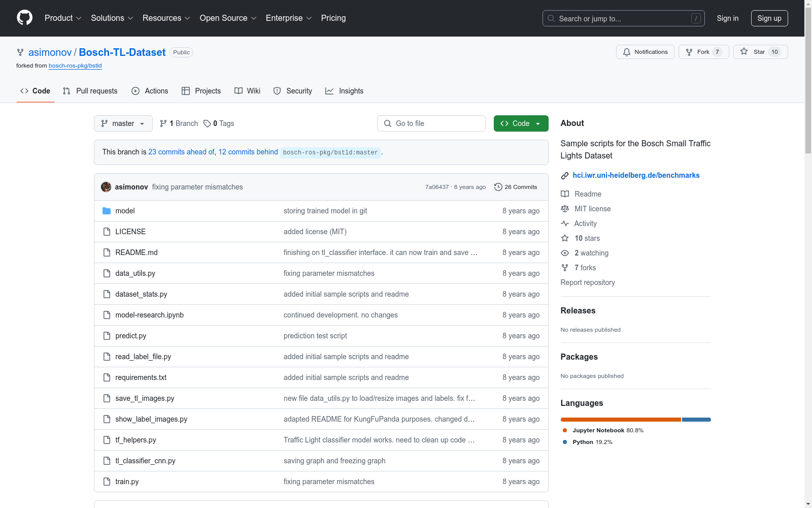Open the 12 commits behind link
812x508 pixels.
[x=248, y=152]
